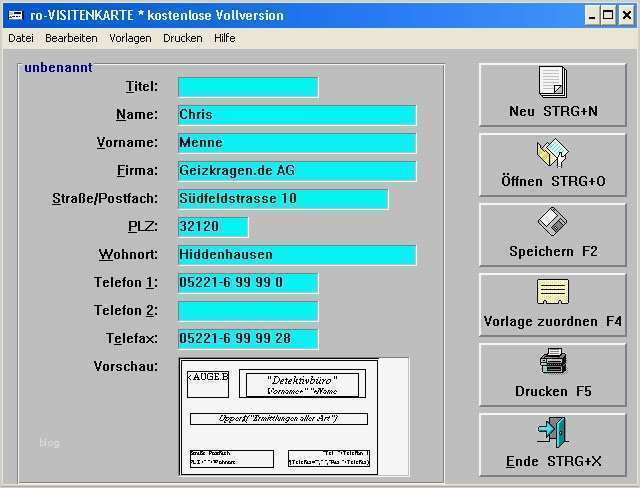Click the Neu document icon
The height and width of the screenshot is (488, 640).
pos(553,82)
